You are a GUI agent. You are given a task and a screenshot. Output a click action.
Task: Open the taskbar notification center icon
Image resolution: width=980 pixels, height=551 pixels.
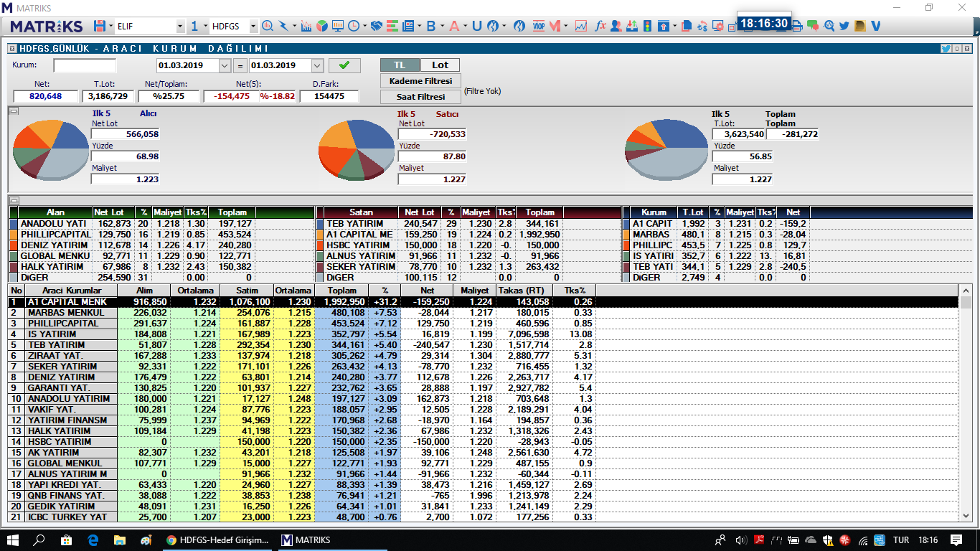(956, 540)
